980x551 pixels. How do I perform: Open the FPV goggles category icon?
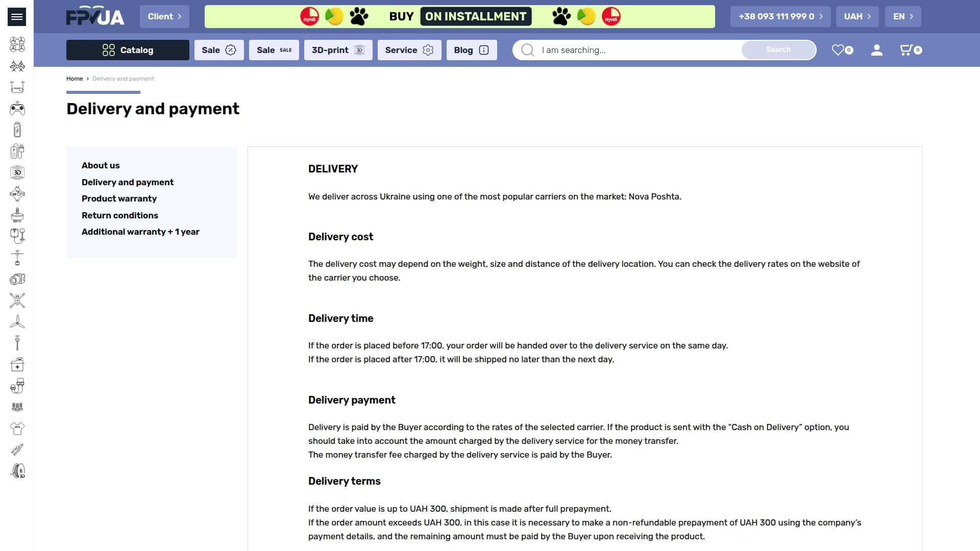pyautogui.click(x=17, y=87)
